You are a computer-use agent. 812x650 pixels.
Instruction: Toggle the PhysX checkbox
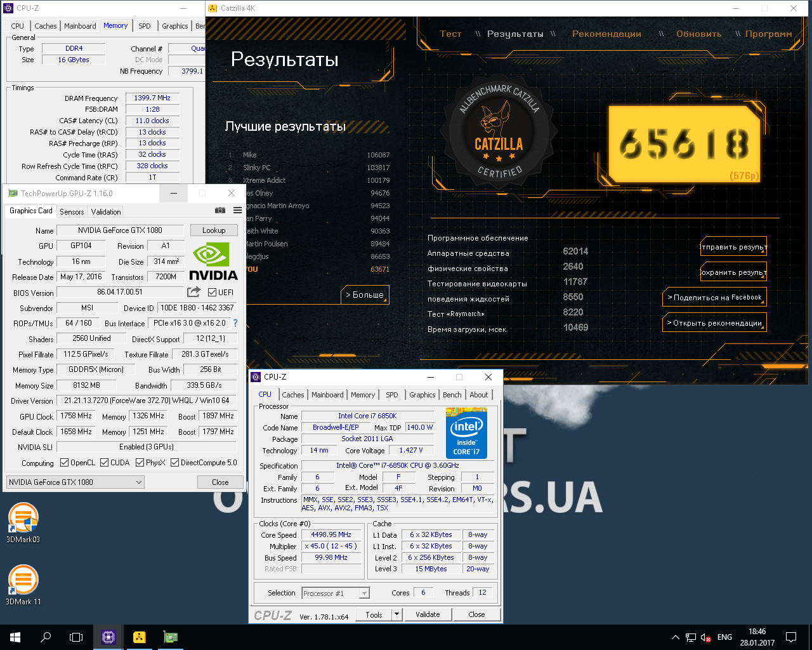tap(140, 463)
